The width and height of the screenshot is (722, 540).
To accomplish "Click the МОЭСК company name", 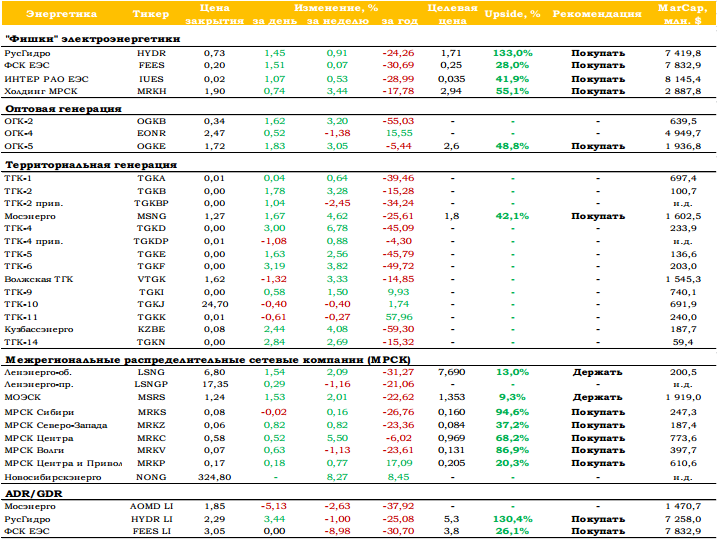I will pyautogui.click(x=23, y=397).
